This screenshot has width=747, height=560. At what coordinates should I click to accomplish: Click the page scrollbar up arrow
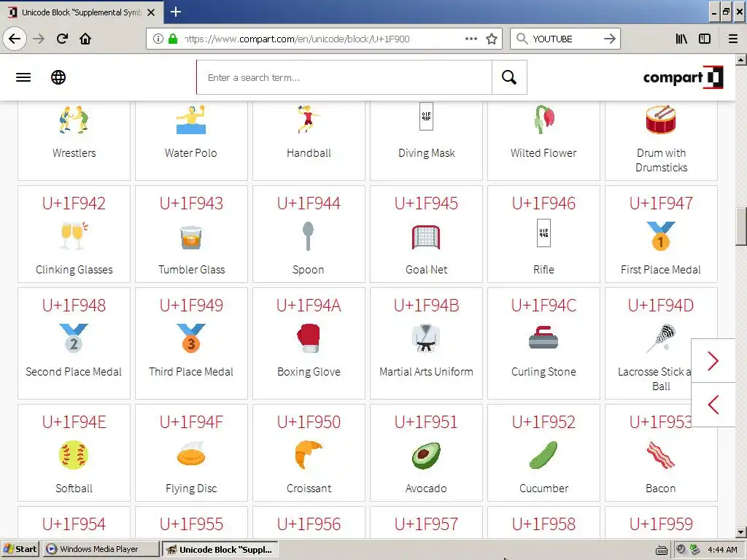(741, 60)
